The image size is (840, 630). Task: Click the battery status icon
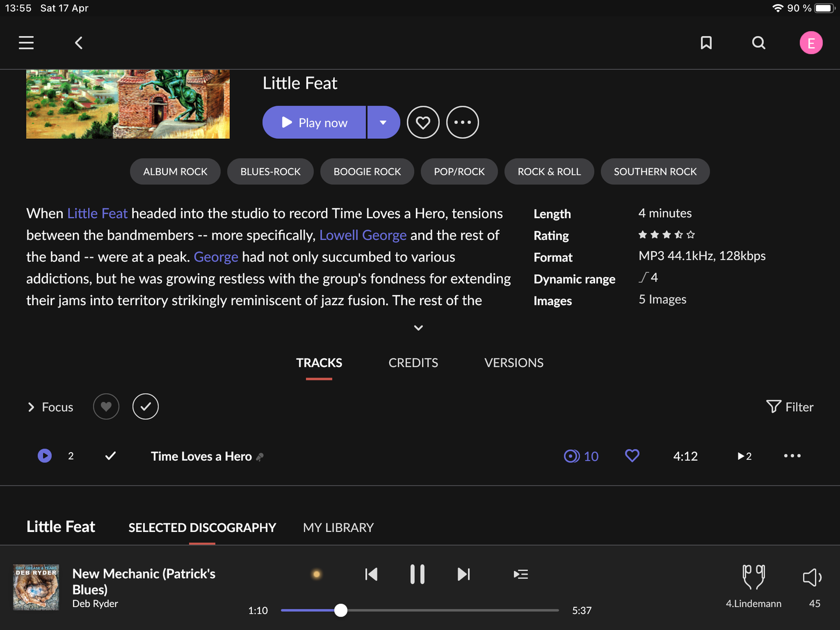point(825,8)
